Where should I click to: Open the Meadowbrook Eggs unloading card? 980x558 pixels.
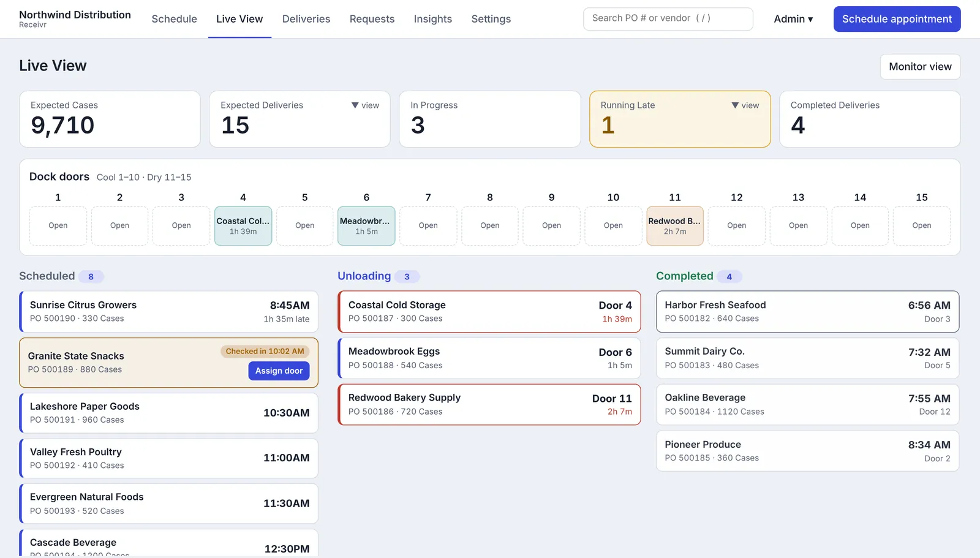pos(489,358)
